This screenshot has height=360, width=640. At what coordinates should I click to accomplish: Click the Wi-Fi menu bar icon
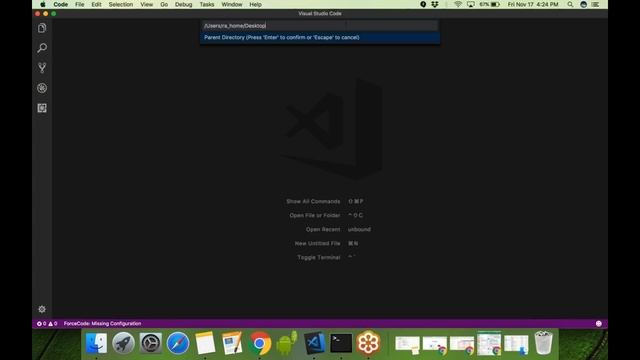(x=458, y=4)
